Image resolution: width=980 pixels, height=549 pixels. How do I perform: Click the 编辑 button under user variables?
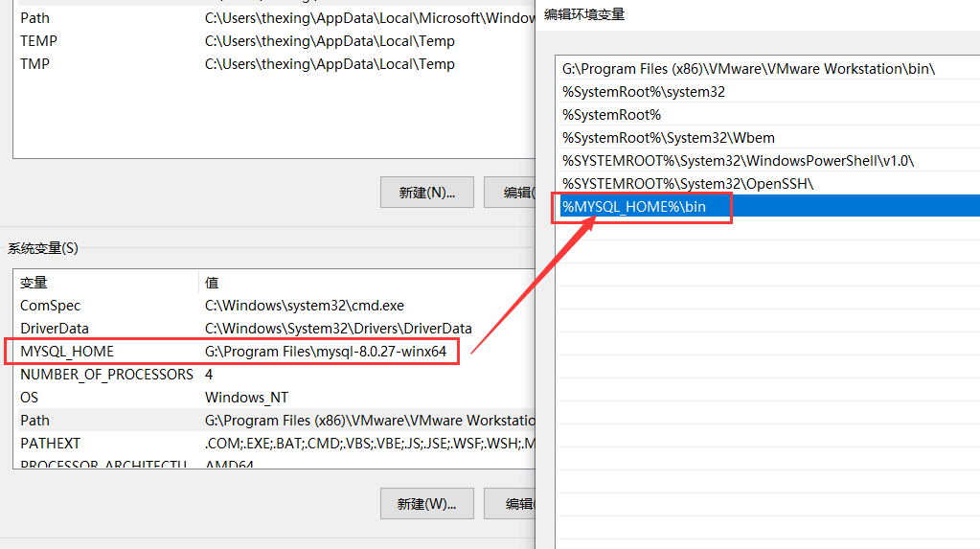(x=510, y=193)
